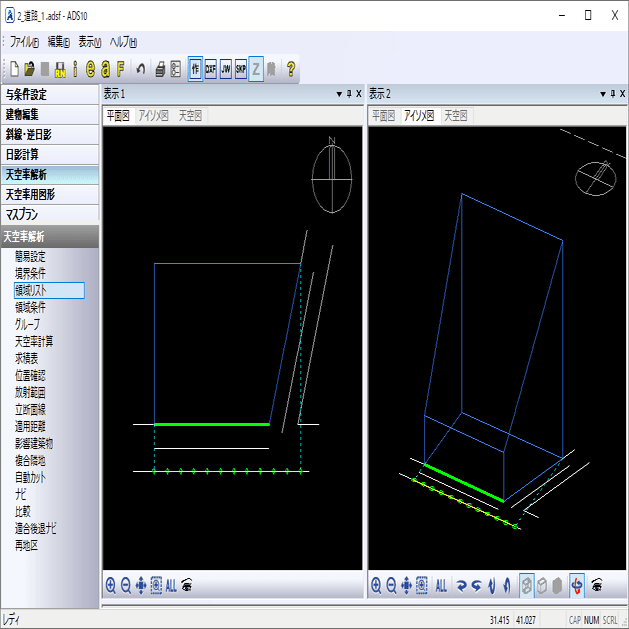Zoom out on the 表示1 view
Image resolution: width=629 pixels, height=629 pixels.
click(x=126, y=586)
